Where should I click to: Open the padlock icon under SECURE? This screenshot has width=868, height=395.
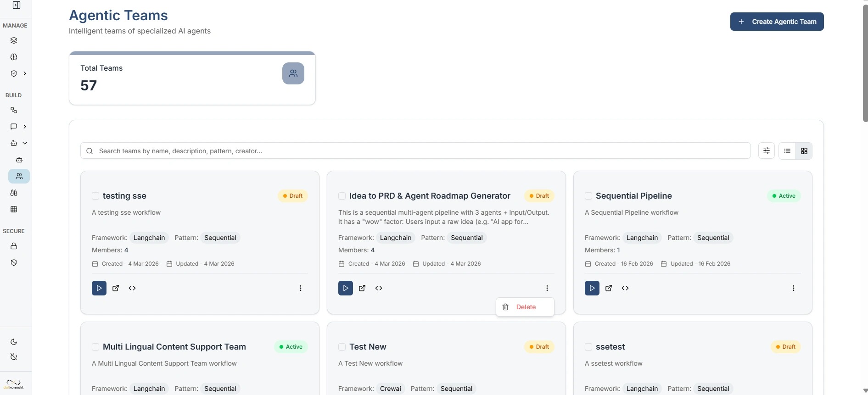pyautogui.click(x=14, y=246)
